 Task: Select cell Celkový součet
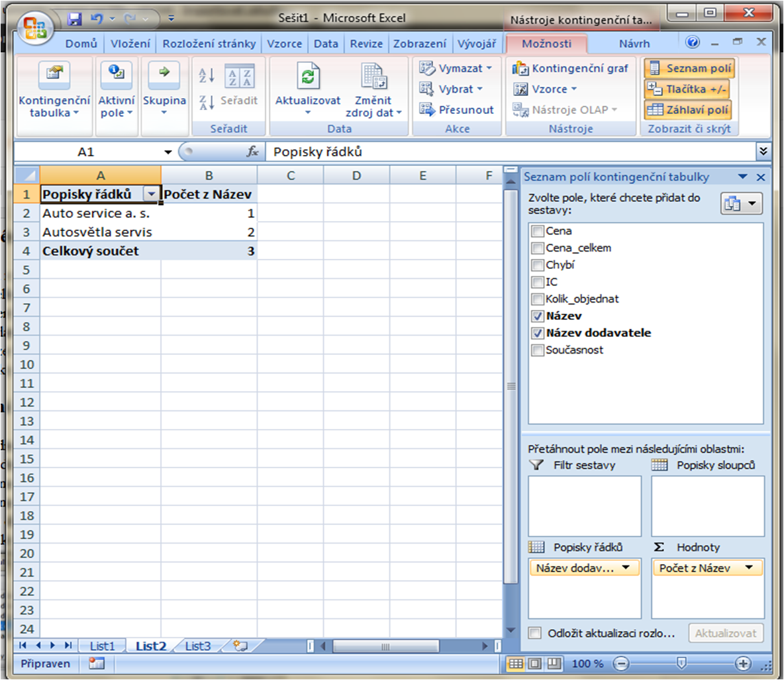pos(101,251)
